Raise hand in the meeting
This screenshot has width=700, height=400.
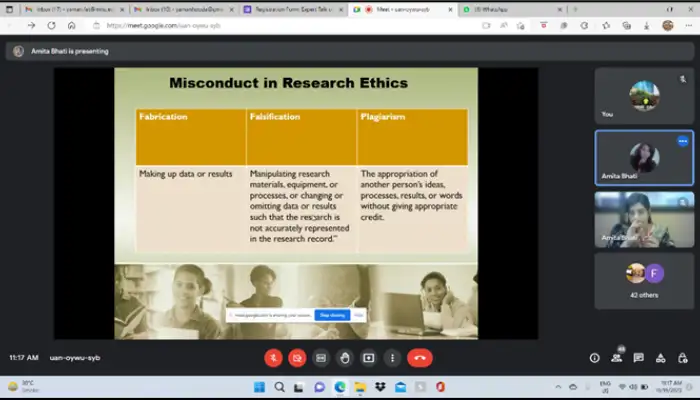[345, 357]
